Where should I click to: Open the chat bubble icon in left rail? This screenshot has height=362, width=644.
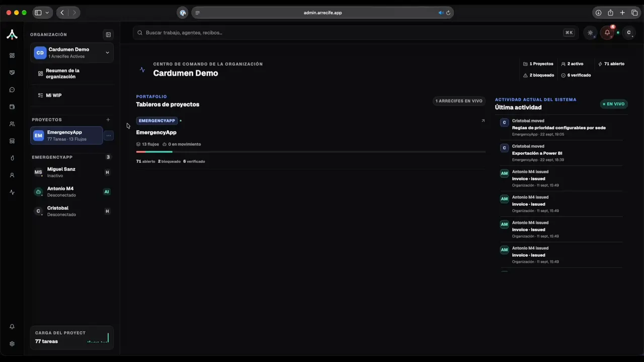coord(12,89)
